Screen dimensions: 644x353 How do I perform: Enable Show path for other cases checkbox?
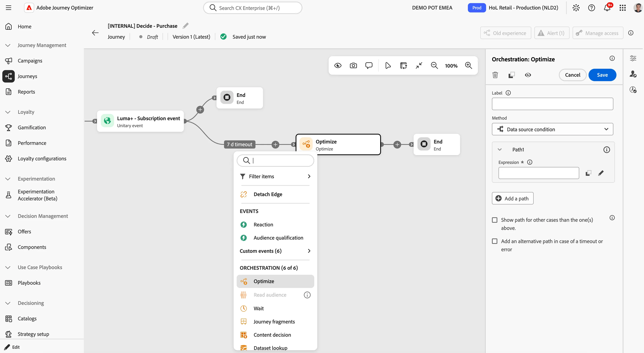494,220
